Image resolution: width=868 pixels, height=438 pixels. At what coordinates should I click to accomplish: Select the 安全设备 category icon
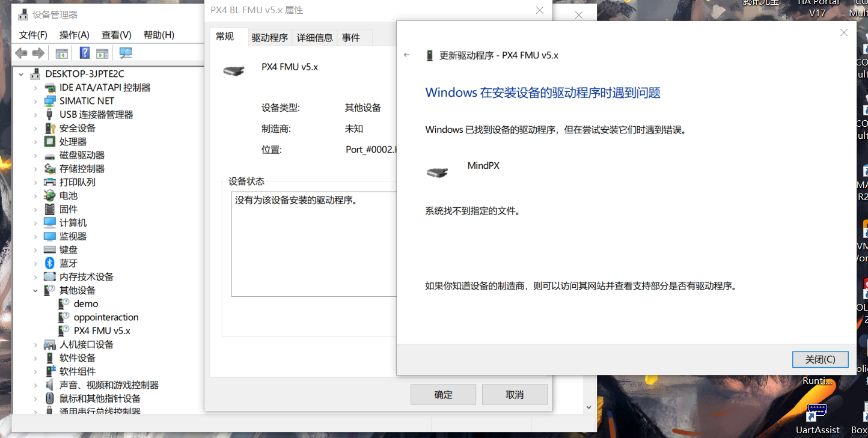[x=50, y=128]
